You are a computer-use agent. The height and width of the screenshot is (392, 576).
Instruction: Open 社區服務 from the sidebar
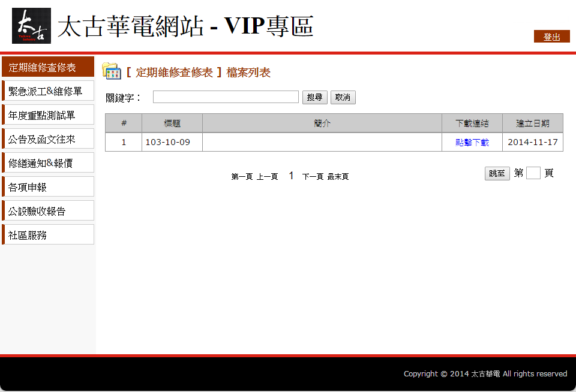(x=48, y=235)
